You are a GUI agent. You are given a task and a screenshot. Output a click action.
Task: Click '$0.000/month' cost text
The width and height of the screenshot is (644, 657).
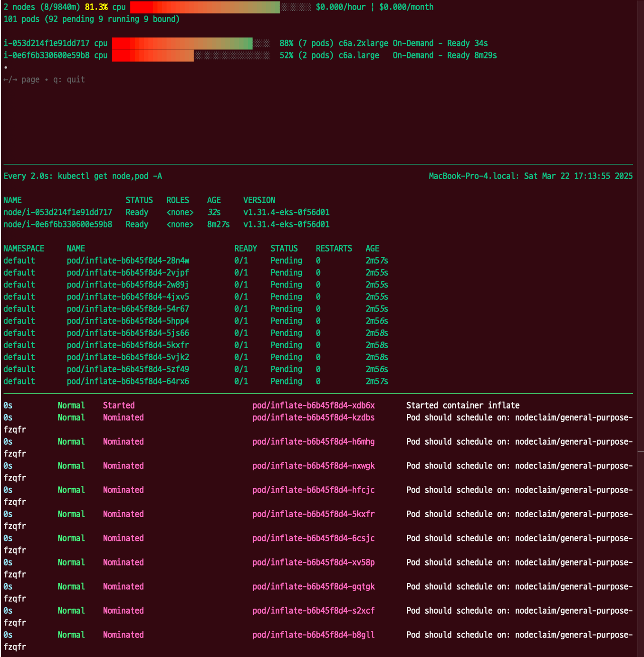point(407,7)
